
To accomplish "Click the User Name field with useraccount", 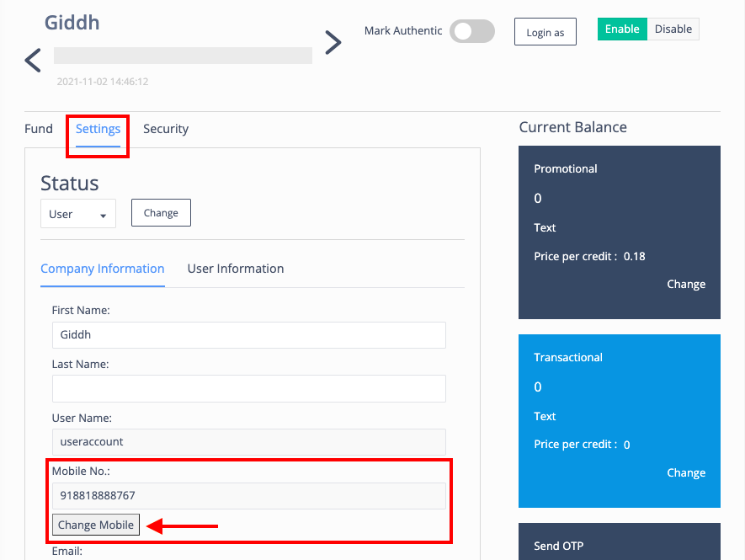I will pos(249,442).
